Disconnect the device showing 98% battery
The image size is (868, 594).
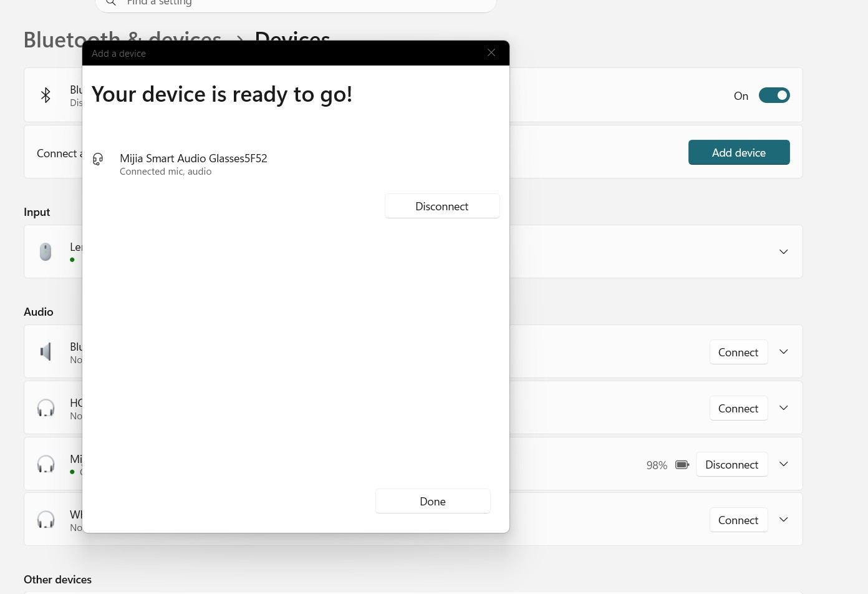731,464
